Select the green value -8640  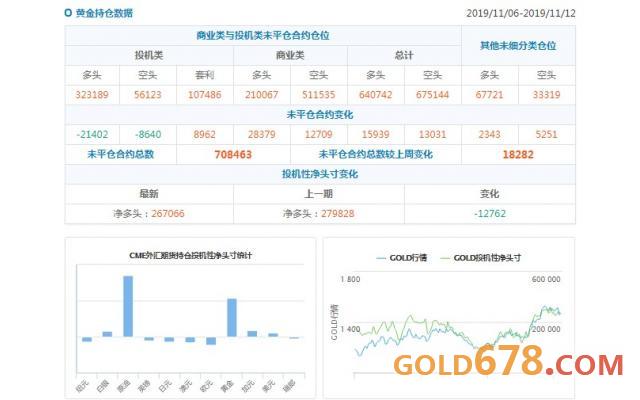[148, 134]
